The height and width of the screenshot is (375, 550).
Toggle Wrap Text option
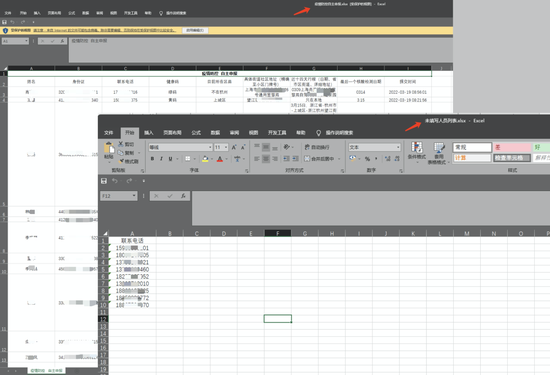pyautogui.click(x=317, y=147)
